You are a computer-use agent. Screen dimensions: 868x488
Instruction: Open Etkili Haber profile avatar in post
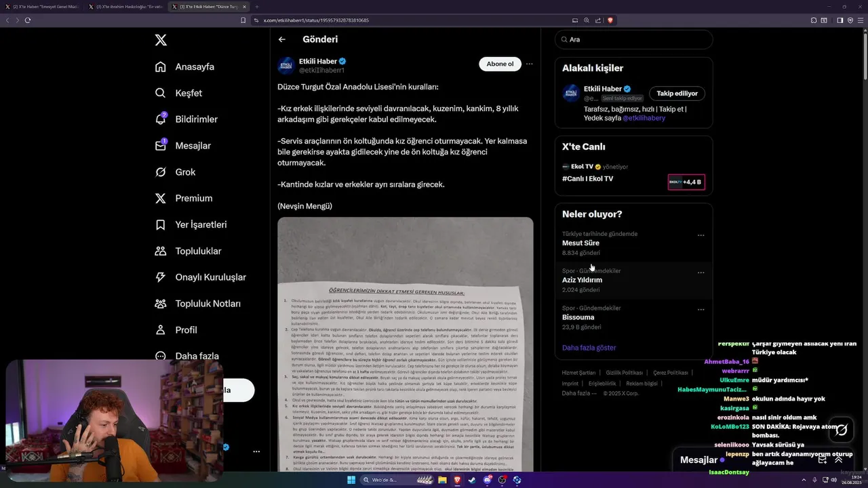pos(285,65)
